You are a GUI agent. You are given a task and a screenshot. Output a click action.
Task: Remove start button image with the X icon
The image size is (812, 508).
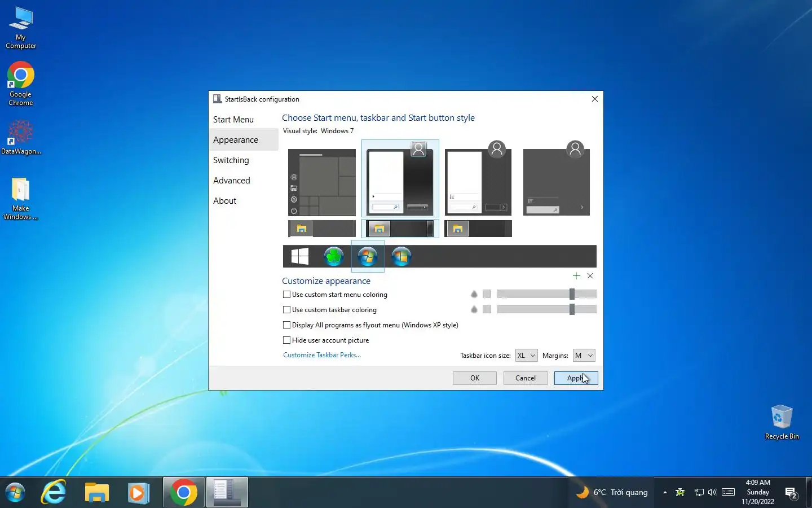pos(590,275)
